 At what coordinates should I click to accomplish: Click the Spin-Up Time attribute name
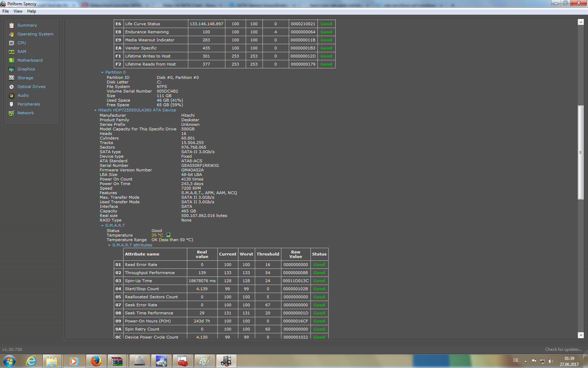tap(138, 281)
